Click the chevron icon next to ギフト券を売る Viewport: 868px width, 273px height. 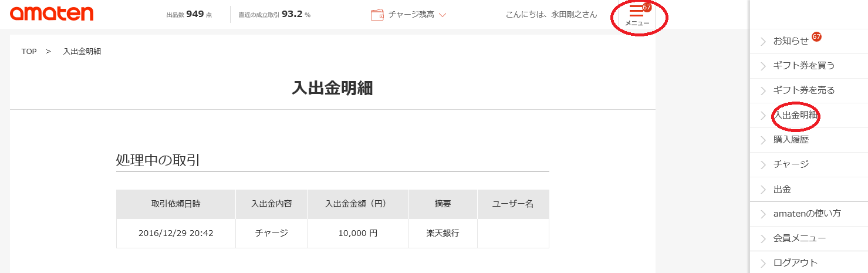click(x=764, y=90)
